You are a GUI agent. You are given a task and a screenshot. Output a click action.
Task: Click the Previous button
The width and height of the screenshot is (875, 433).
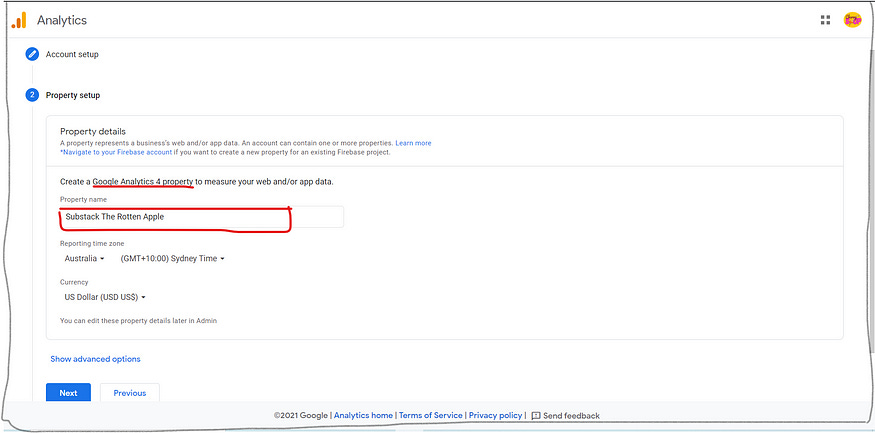129,393
